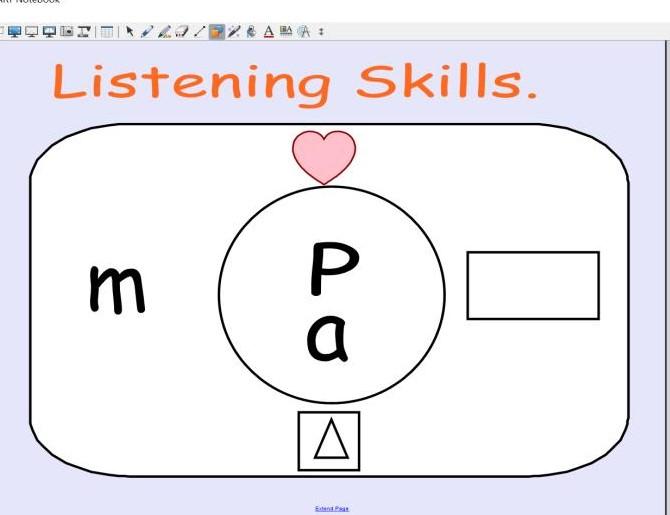Click the letter m on canvas
Image resolution: width=670 pixels, height=515 pixels.
[117, 287]
